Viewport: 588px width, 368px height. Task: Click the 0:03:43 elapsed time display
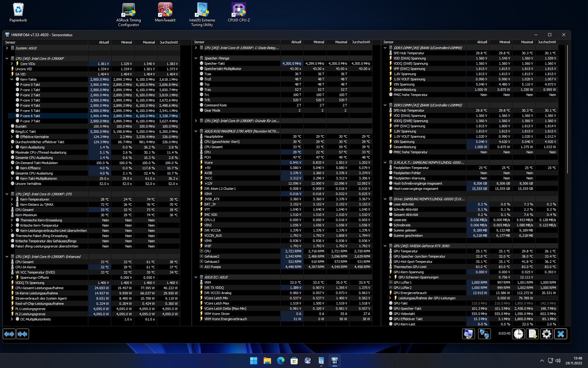(504, 333)
